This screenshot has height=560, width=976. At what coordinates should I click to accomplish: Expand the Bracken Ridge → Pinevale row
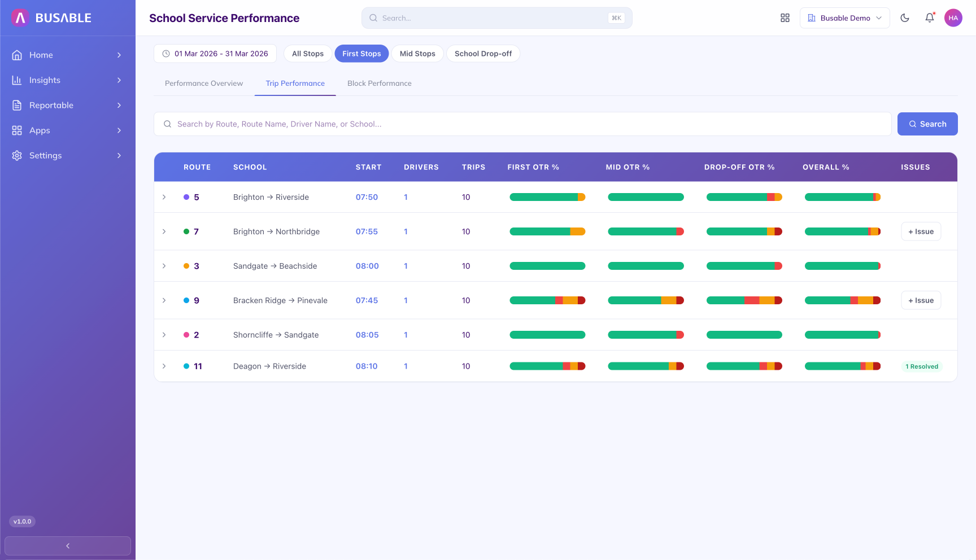click(x=164, y=300)
